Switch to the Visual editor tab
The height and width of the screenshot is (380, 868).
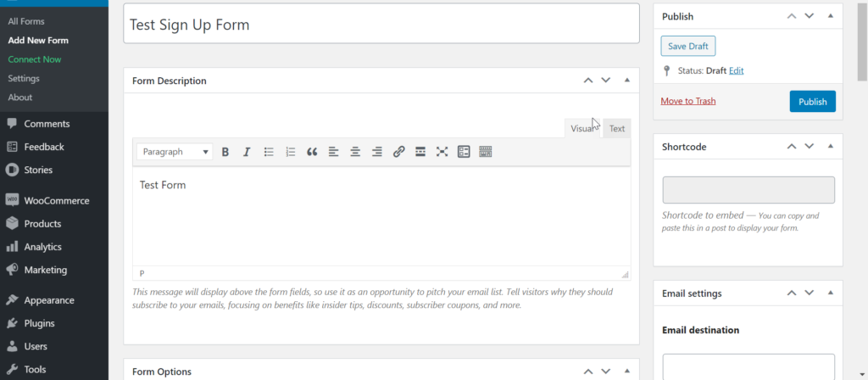point(583,129)
